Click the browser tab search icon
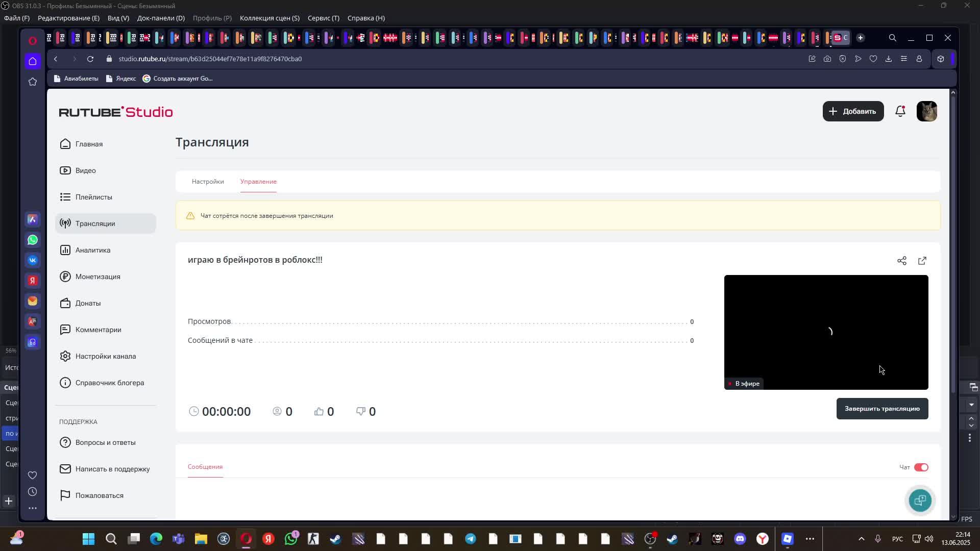Image resolution: width=980 pixels, height=551 pixels. coord(893,38)
